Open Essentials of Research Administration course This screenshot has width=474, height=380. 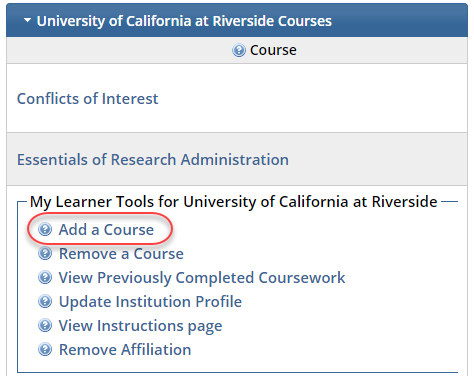[x=153, y=159]
